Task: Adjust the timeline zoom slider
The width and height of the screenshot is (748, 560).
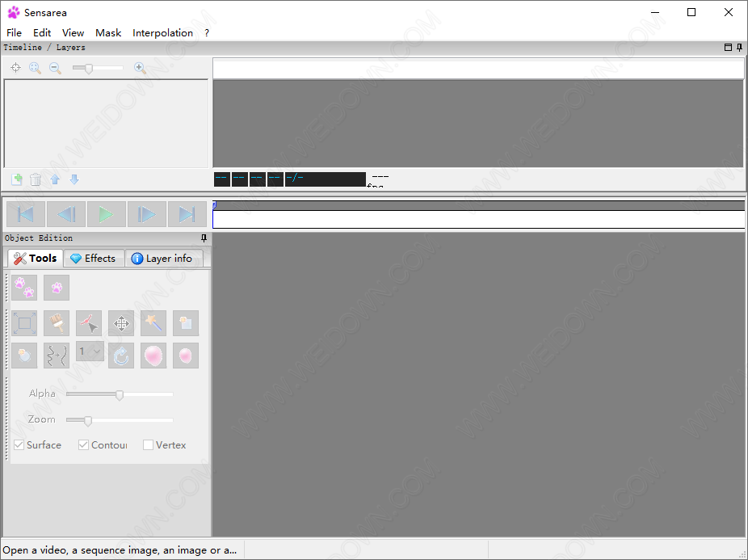Action: pyautogui.click(x=89, y=68)
